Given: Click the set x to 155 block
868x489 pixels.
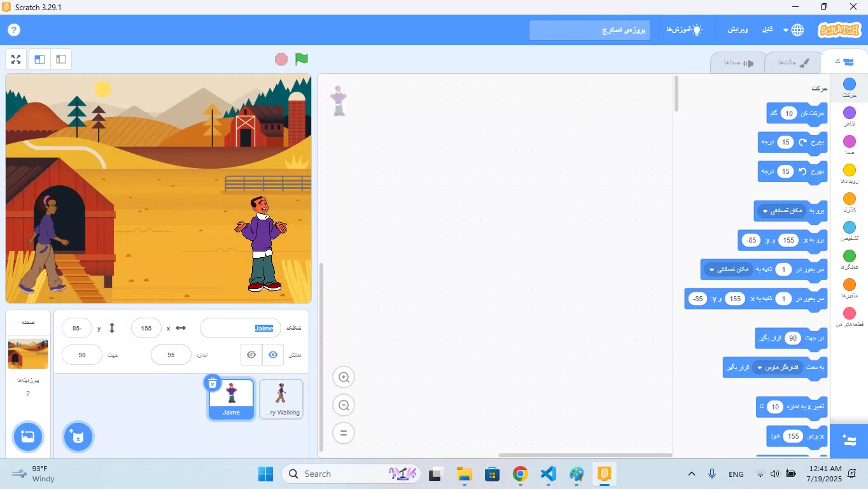Looking at the screenshot, I should (x=797, y=436).
